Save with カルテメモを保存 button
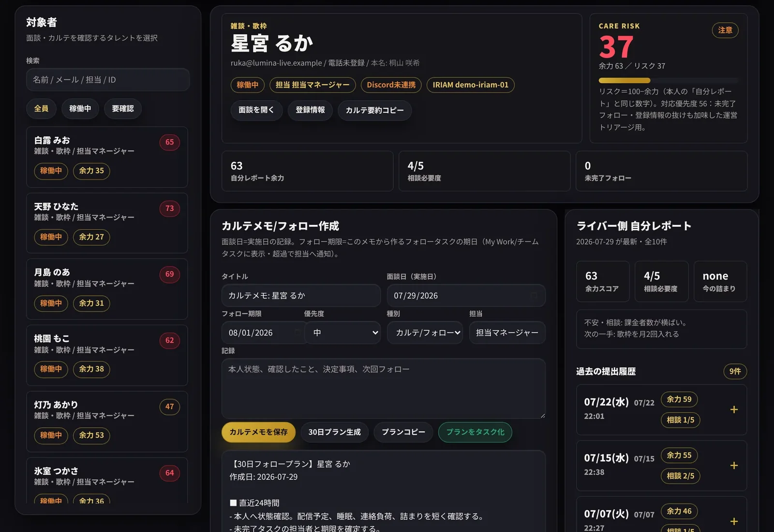Image resolution: width=774 pixels, height=532 pixels. (x=258, y=432)
